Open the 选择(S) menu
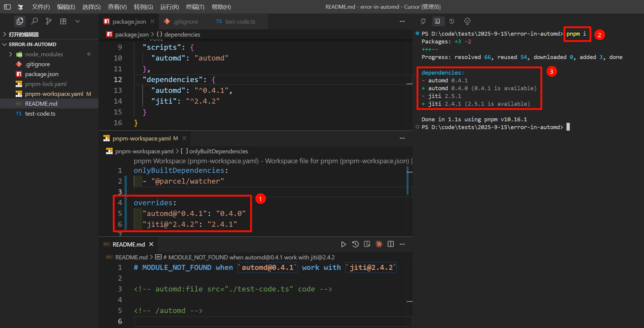Viewport: 644px width, 328px height. click(91, 7)
